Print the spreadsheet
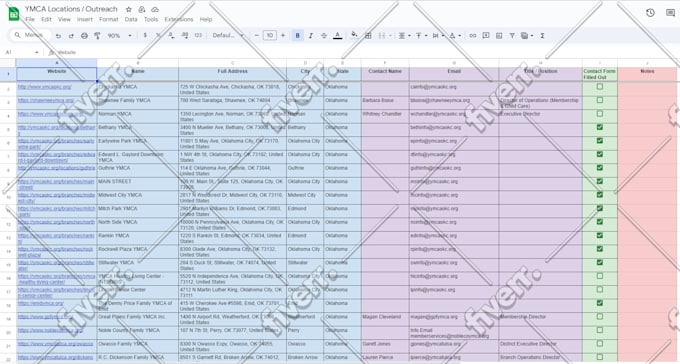Screen dimensions: 680x364 [x=84, y=36]
